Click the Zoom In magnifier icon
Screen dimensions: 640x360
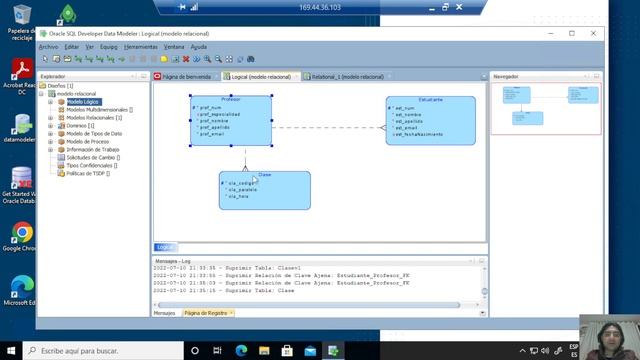[207, 59]
